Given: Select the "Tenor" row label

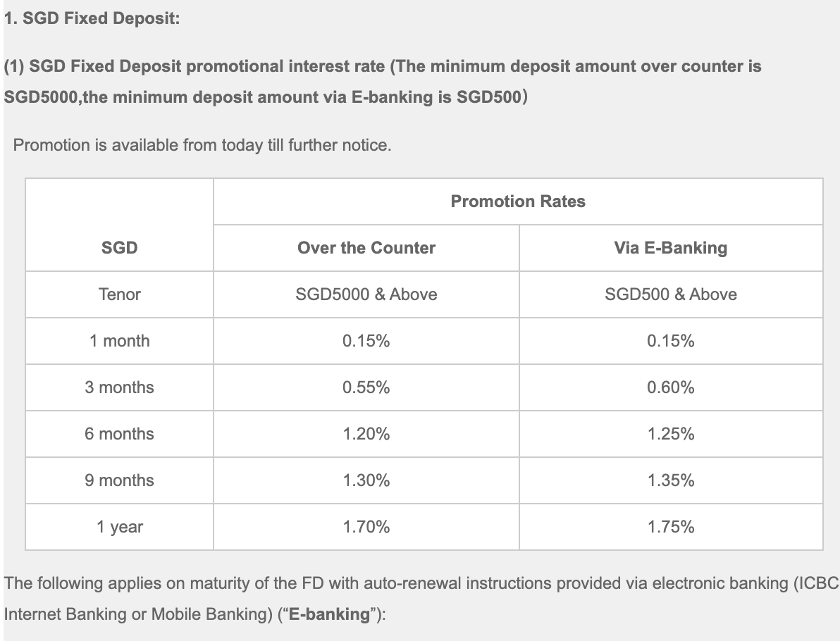Looking at the screenshot, I should click(120, 294).
